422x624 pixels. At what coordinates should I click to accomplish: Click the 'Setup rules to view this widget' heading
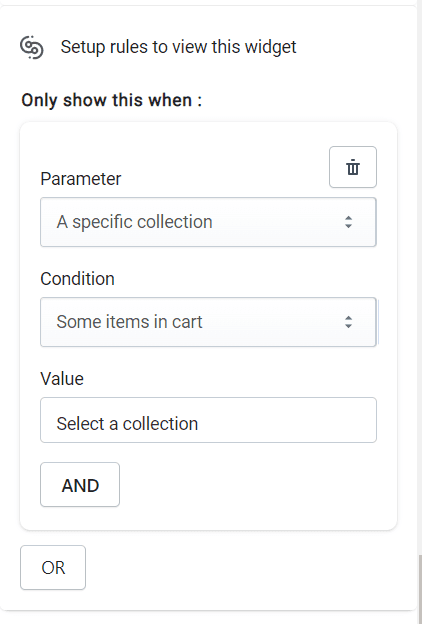click(x=178, y=47)
